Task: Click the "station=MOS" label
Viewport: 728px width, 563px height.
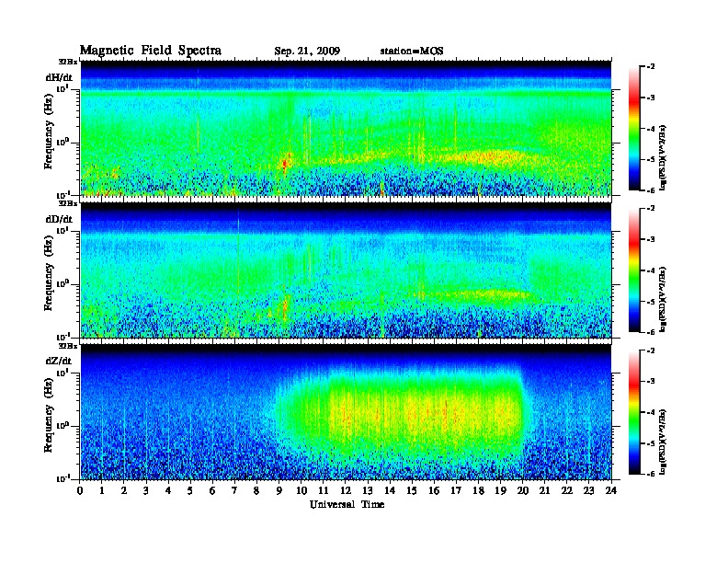Action: [x=412, y=52]
